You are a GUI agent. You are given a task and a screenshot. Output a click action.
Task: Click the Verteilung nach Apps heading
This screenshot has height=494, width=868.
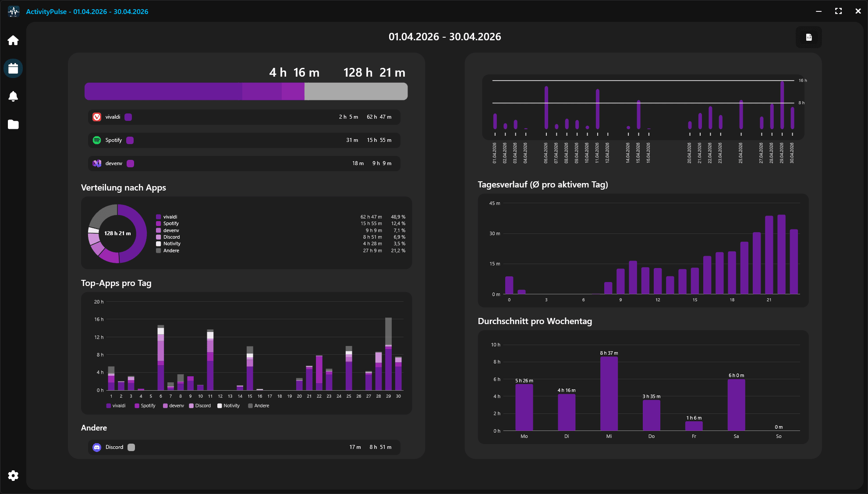[x=124, y=187]
